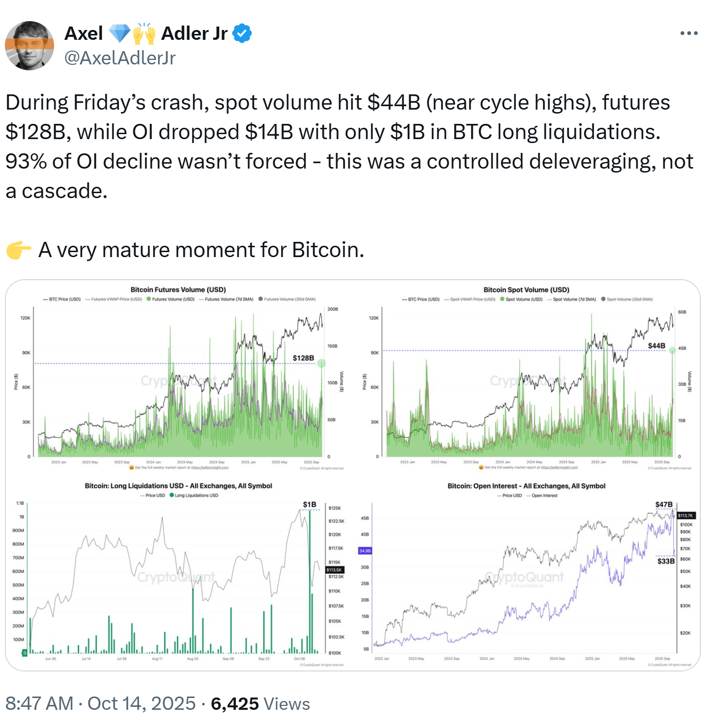715x728 pixels.
Task: Click the raised hands emoji in the name
Action: (144, 33)
